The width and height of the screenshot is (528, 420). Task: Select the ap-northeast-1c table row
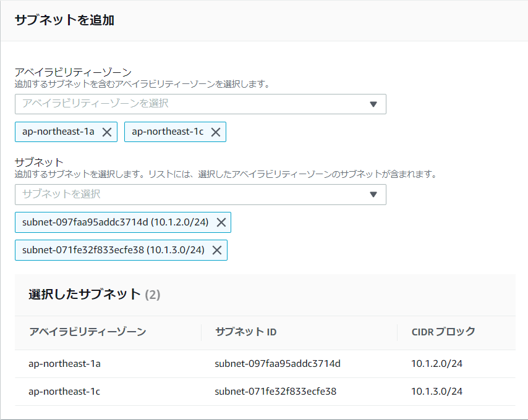(265, 392)
